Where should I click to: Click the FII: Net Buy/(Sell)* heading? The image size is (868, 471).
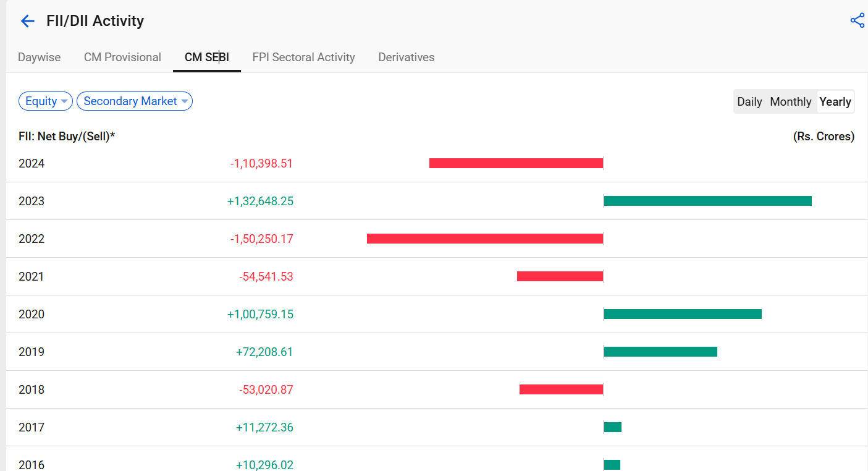click(x=67, y=136)
